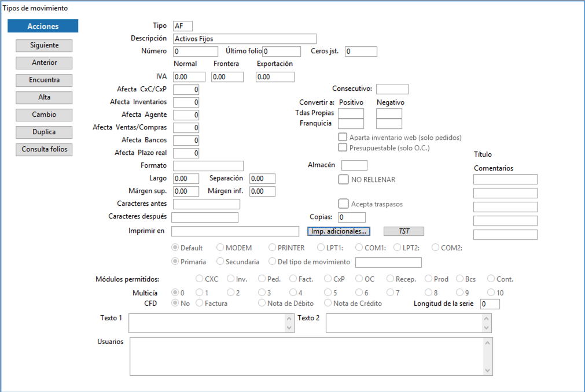Select the Fact. module option

293,279
